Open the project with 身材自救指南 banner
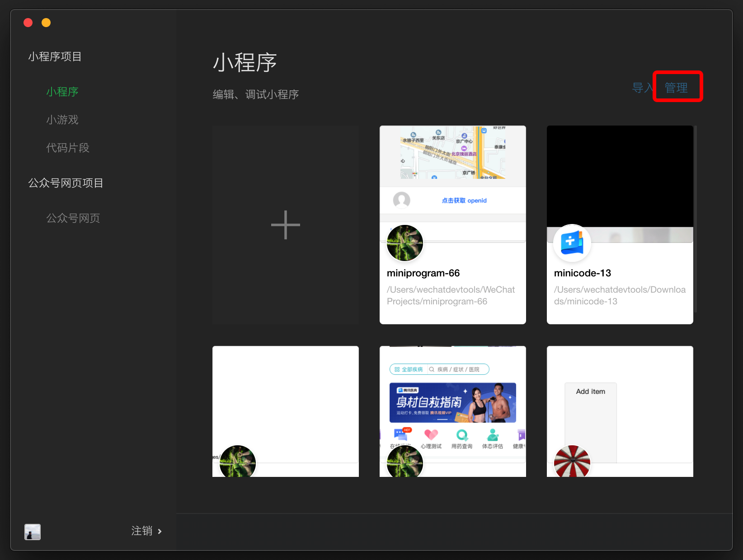Image resolution: width=743 pixels, height=560 pixels. pyautogui.click(x=453, y=411)
